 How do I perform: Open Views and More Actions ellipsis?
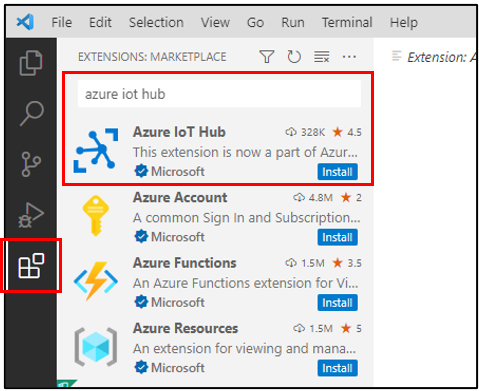(x=349, y=57)
